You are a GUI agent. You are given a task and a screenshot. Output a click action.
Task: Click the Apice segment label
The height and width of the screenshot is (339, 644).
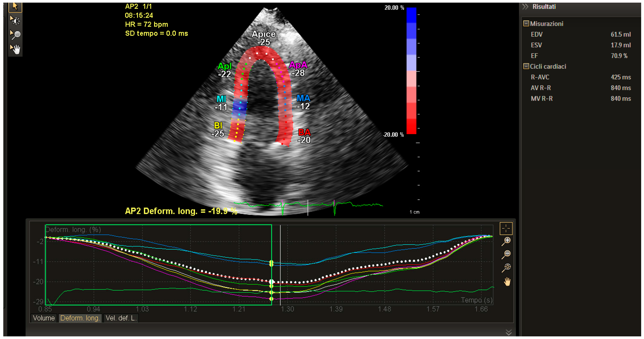tap(263, 34)
